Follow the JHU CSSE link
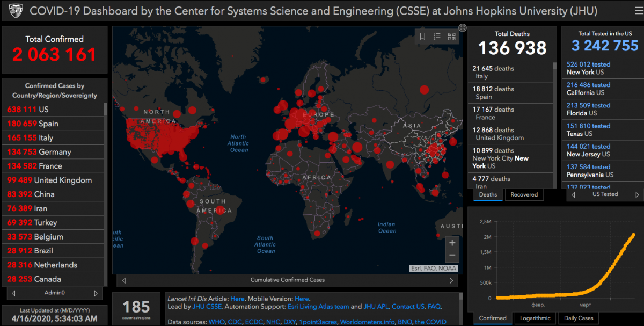The height and width of the screenshot is (326, 644). pos(207,307)
